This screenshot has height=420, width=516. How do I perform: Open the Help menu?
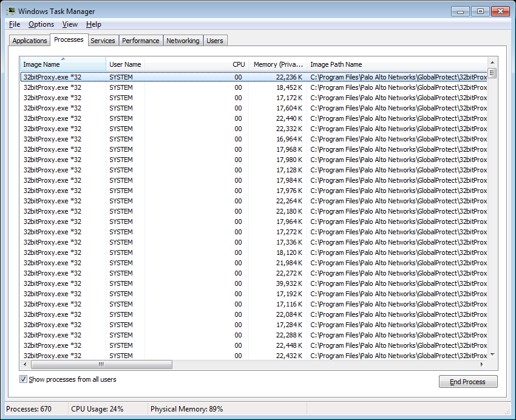click(x=93, y=24)
